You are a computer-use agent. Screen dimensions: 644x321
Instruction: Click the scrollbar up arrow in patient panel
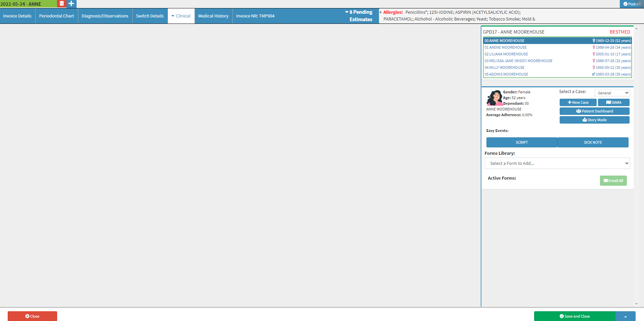(636, 29)
